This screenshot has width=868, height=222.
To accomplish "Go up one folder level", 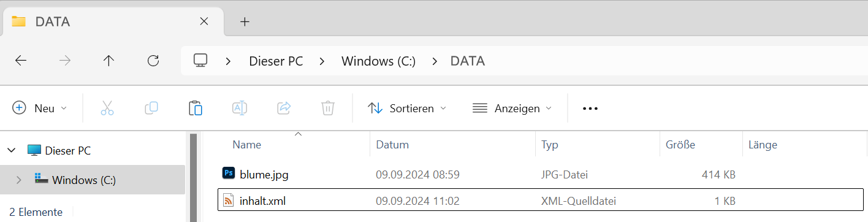I will [108, 61].
